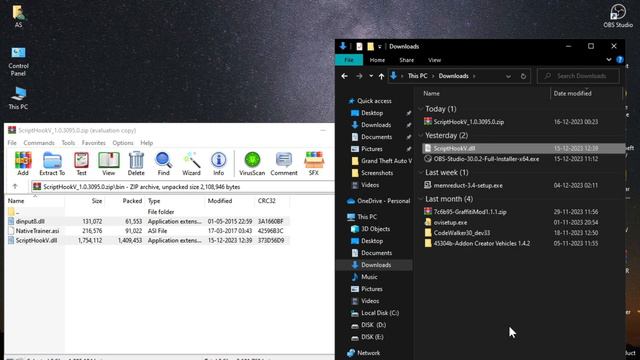
Task: Collapse the Today (1) group
Action: coord(421,109)
